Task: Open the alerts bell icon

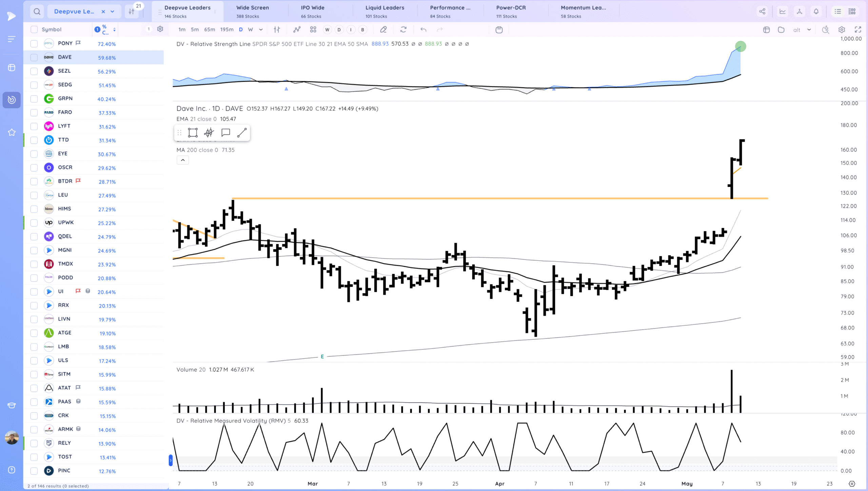Action: click(x=816, y=12)
